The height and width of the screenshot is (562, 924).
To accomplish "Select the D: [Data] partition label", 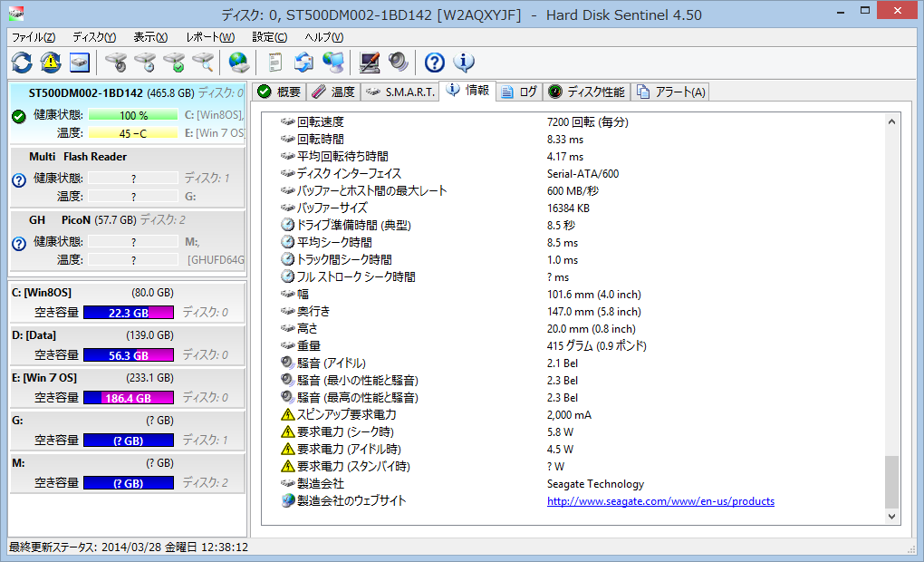I will click(34, 335).
